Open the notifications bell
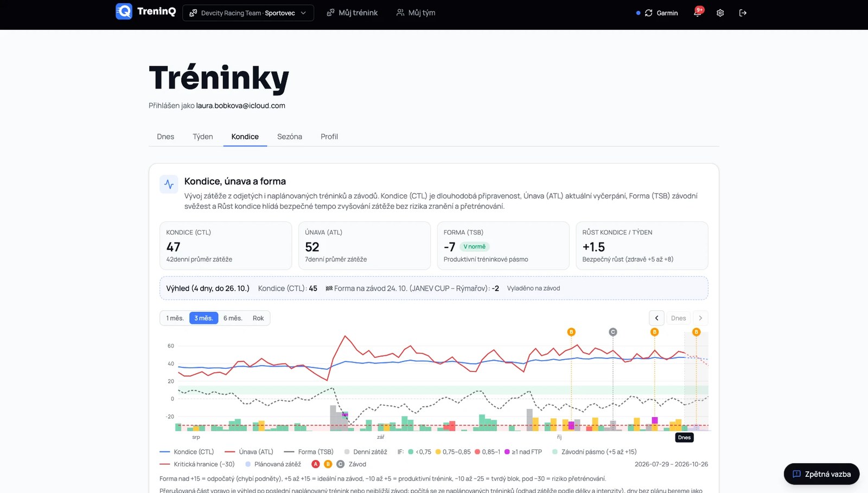 point(697,12)
